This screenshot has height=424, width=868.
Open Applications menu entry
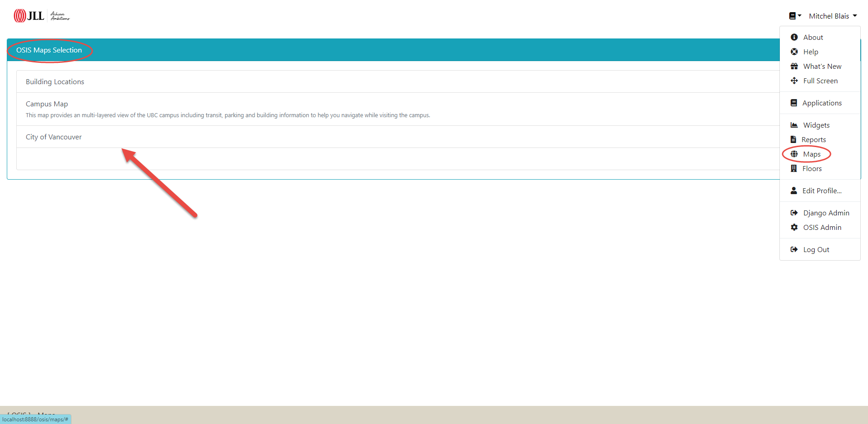tap(822, 103)
